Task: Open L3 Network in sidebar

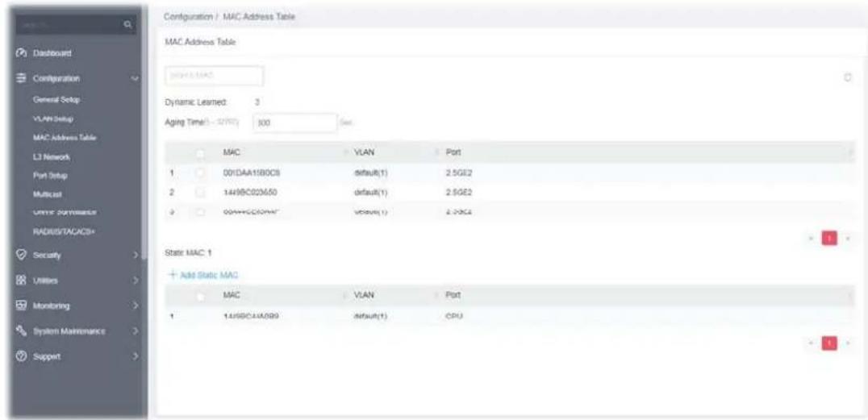Action: tap(51, 157)
